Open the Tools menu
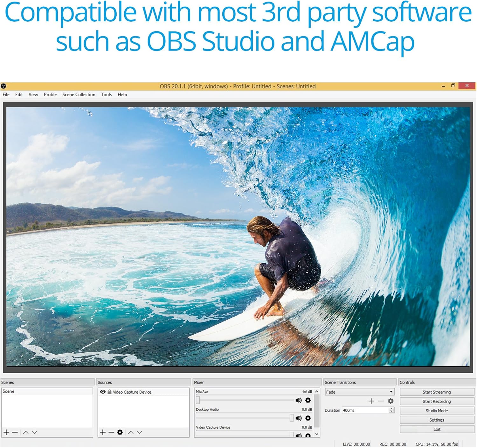This screenshot has width=477, height=448. point(107,95)
